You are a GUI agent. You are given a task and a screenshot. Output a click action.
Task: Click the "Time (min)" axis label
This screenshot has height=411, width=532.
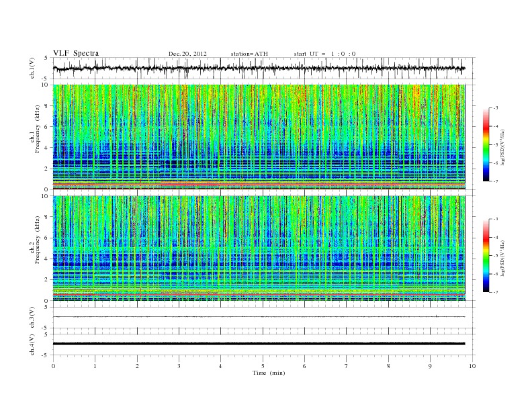269,373
